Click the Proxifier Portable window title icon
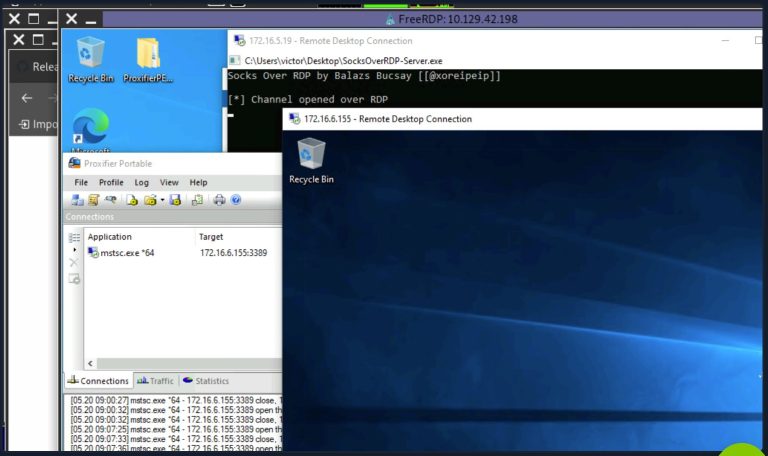768x456 pixels. (x=74, y=163)
